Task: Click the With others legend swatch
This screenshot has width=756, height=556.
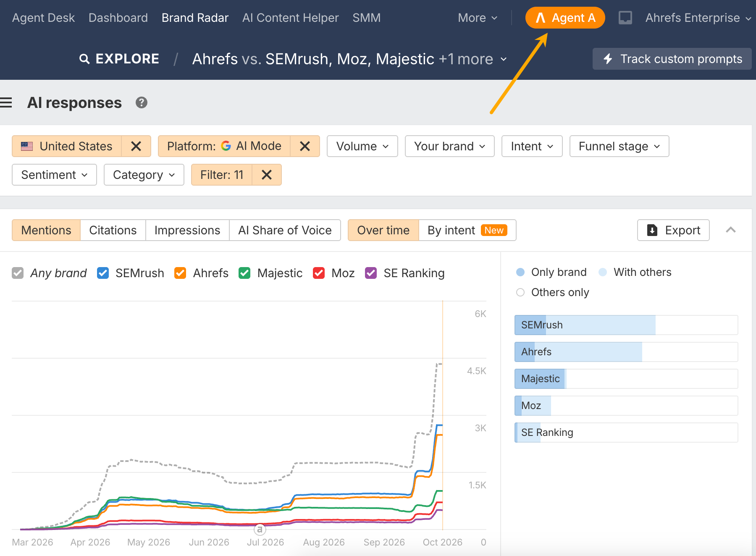Action: pos(603,272)
